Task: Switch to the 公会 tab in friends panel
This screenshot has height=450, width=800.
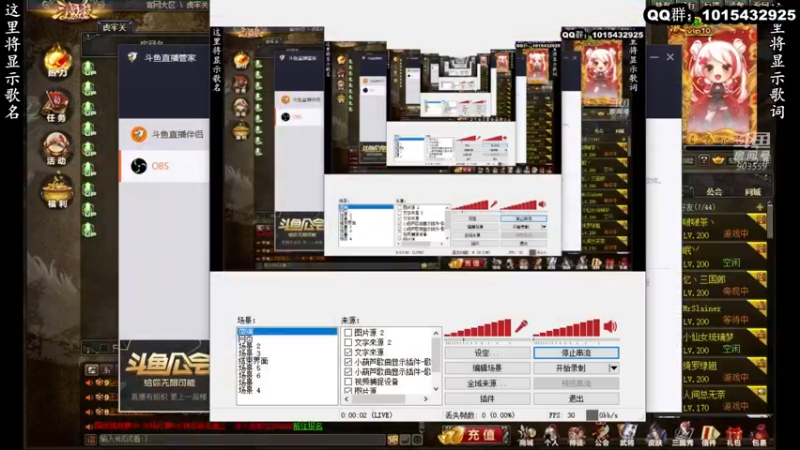Action: [714, 192]
